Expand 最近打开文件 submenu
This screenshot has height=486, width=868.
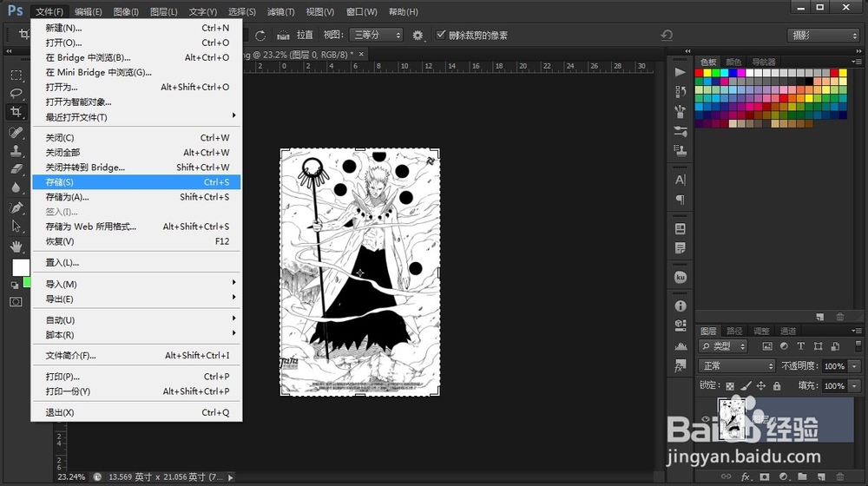tap(136, 117)
